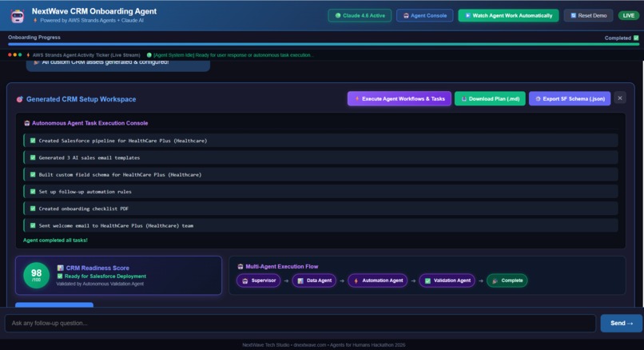Screen dimensions: 644x350
Task: Click 'Validated by Autonomous Validation Agent' text
Action: point(100,284)
